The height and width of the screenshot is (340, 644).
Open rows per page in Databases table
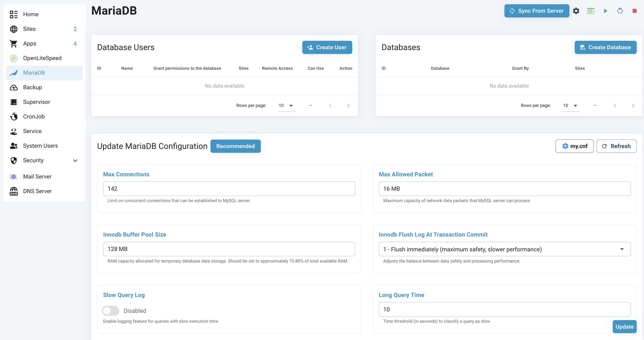tap(571, 106)
